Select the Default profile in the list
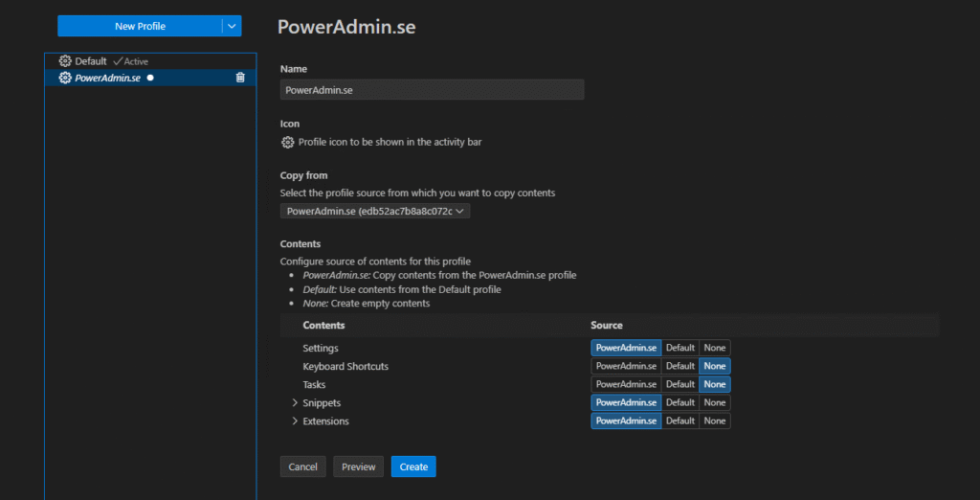 coord(150,61)
